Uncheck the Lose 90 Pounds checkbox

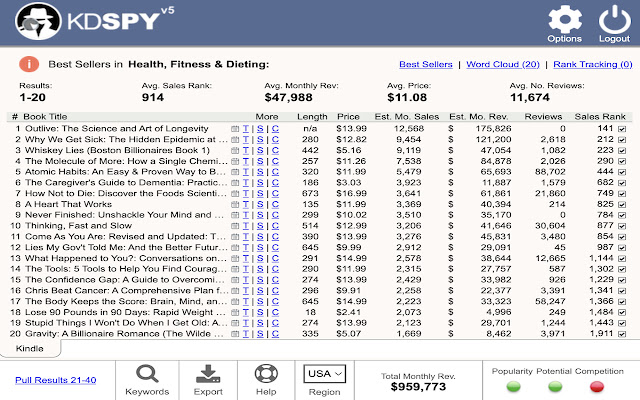pos(622,313)
